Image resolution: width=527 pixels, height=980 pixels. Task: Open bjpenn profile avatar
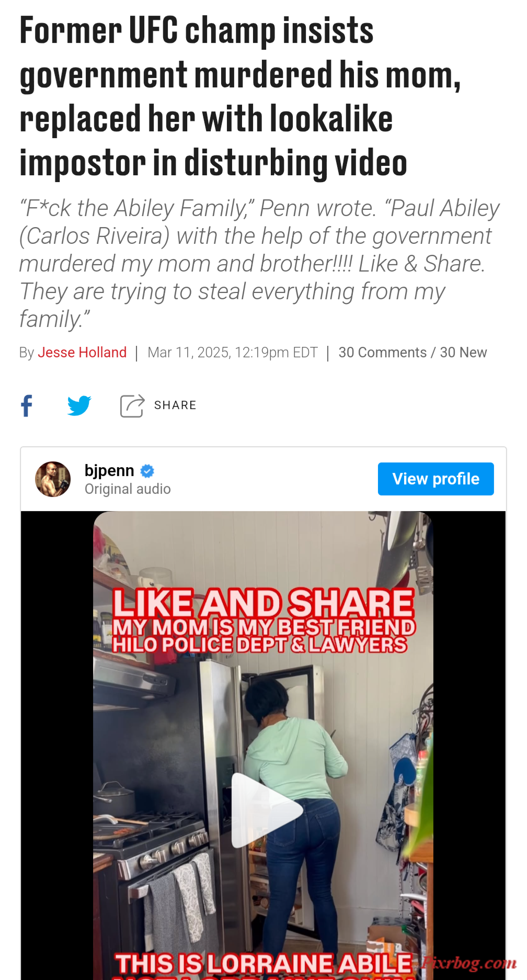click(53, 479)
